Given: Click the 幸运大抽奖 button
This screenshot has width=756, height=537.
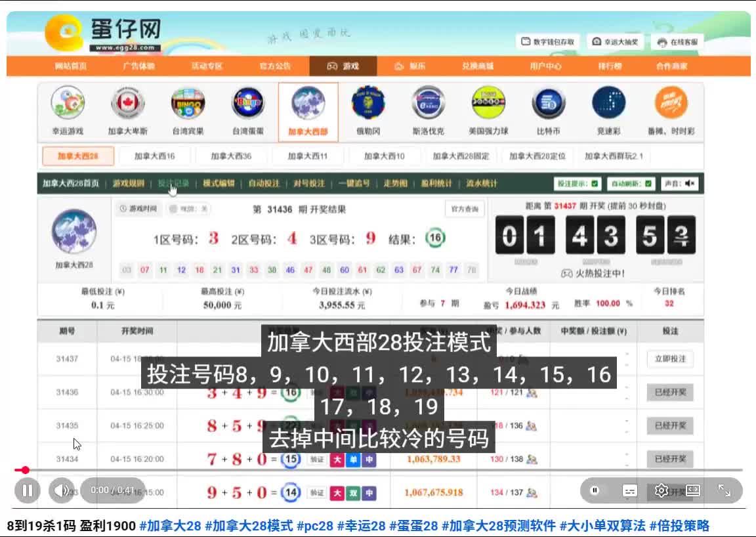Looking at the screenshot, I should (615, 42).
